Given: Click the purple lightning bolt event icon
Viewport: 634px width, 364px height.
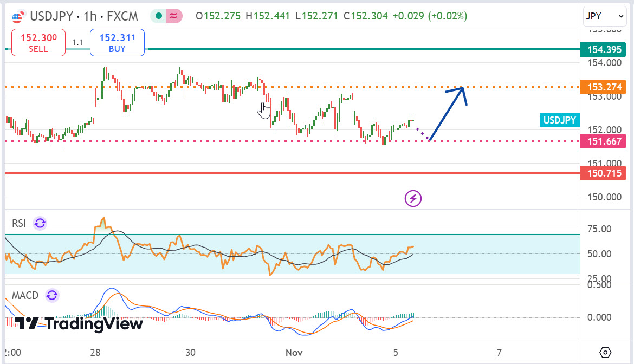Looking at the screenshot, I should click(413, 199).
